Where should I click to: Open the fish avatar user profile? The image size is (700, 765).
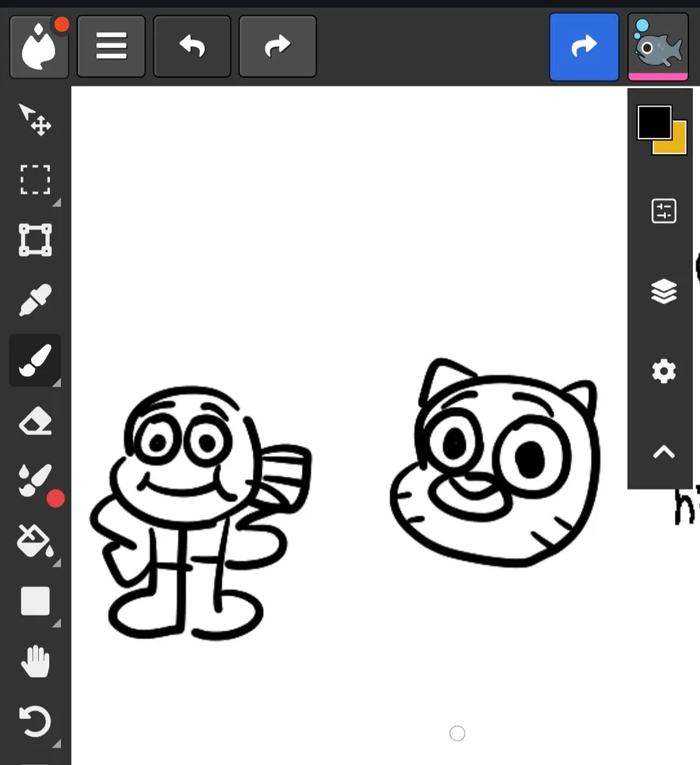coord(658,47)
